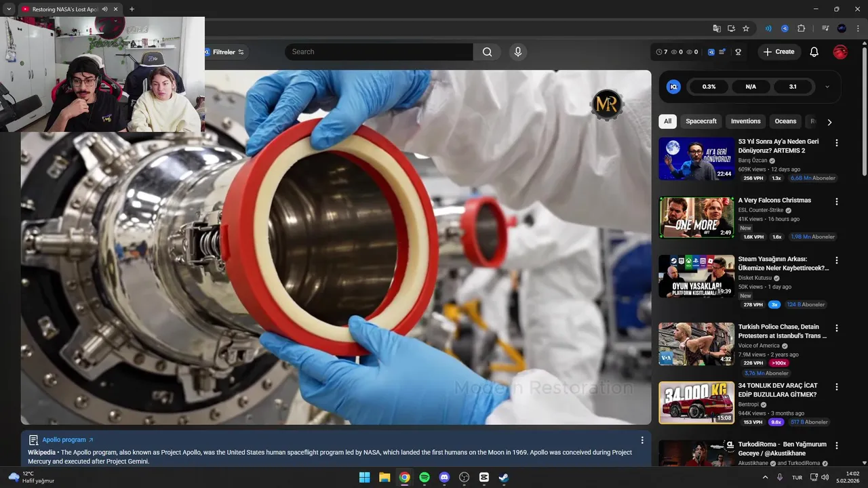
Task: Open the 34.000 KG truck video thumbnail
Action: pos(696,403)
